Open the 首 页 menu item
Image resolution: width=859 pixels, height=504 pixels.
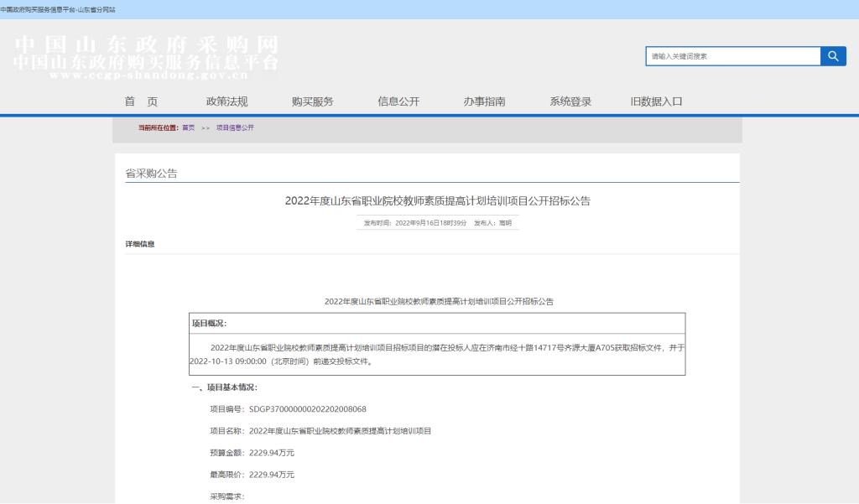[141, 101]
